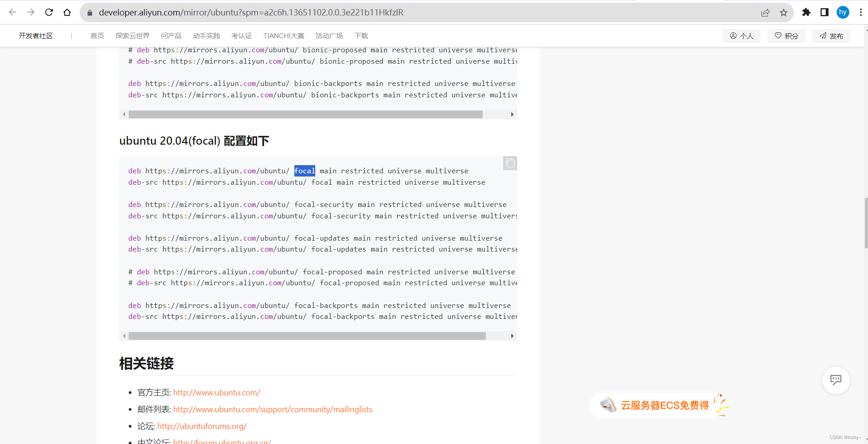Screen dimensions: 868x444
Task: Open 开发者社区 home
Action: pos(35,36)
